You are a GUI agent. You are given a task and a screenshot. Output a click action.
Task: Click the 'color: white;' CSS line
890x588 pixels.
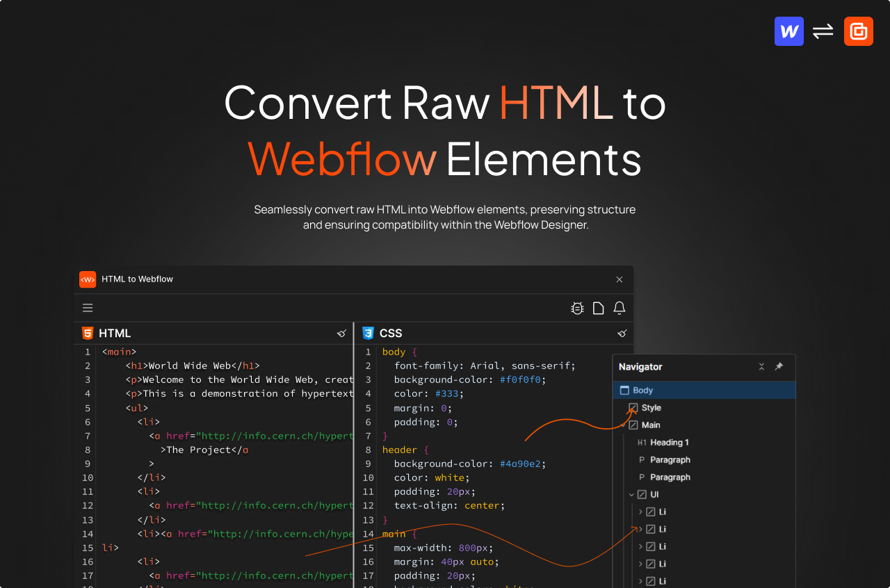point(432,477)
